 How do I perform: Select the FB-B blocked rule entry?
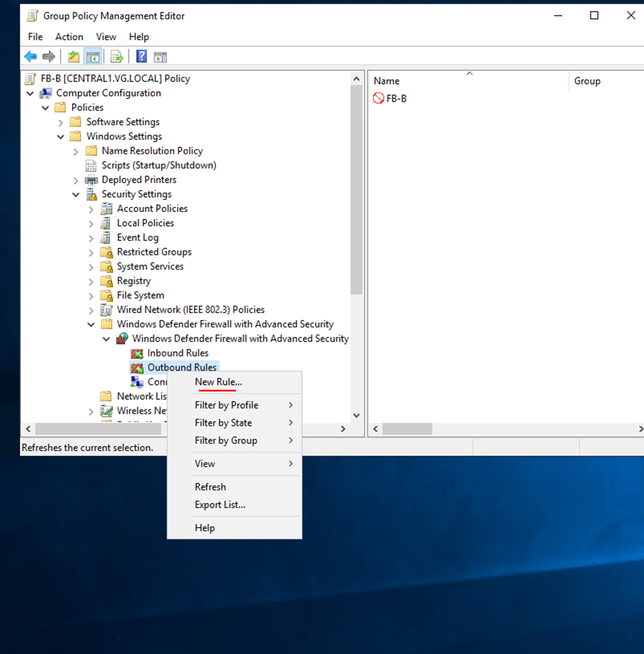click(396, 98)
